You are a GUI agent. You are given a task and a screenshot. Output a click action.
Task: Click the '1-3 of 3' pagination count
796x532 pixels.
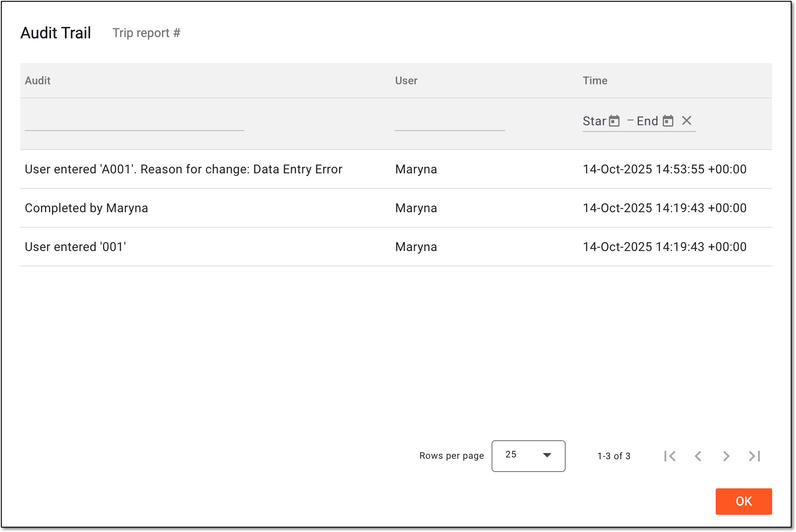click(x=614, y=456)
